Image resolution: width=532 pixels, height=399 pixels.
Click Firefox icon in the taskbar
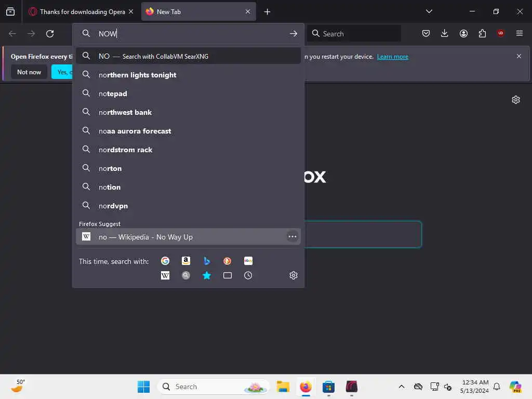point(305,387)
